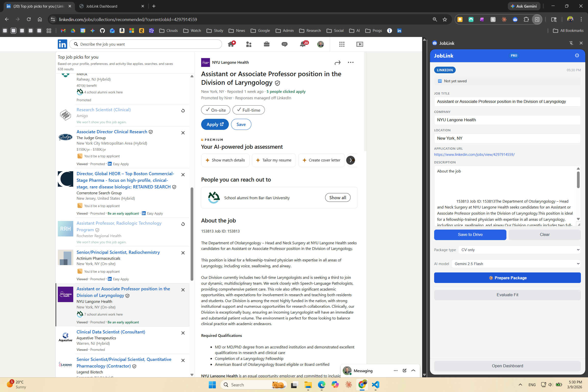Open File Explorer from taskbar
This screenshot has height=392, width=588.
pos(308,385)
